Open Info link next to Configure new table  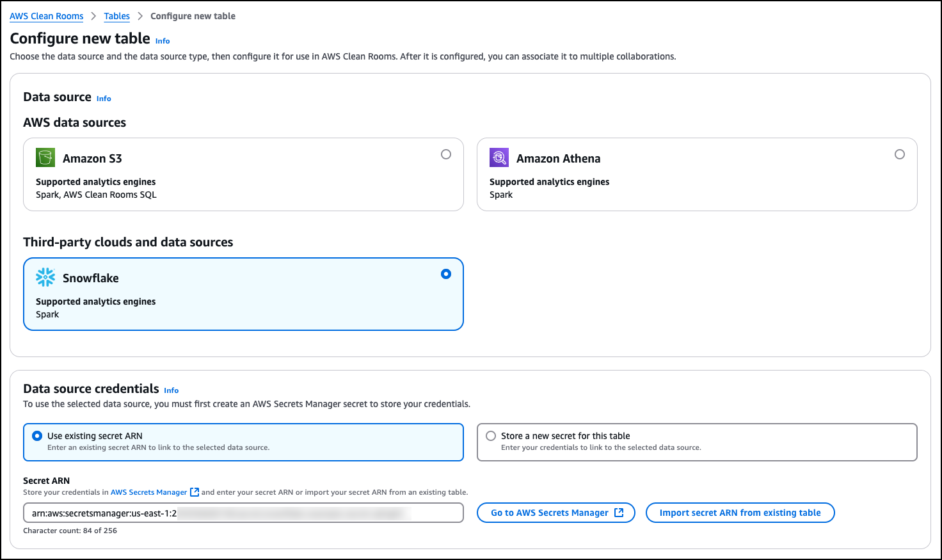click(x=163, y=41)
